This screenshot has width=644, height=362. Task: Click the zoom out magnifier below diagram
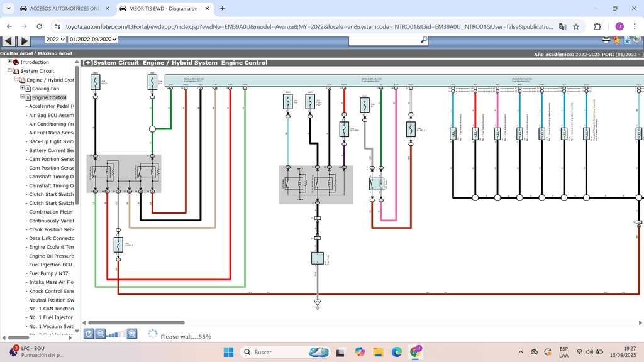click(x=100, y=334)
